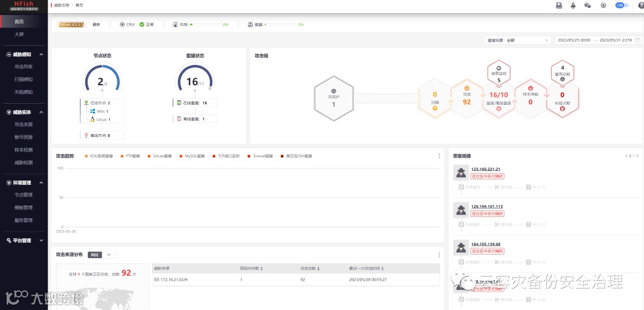
Task: Click the green CPU normal checkmark
Action: pyautogui.click(x=142, y=24)
